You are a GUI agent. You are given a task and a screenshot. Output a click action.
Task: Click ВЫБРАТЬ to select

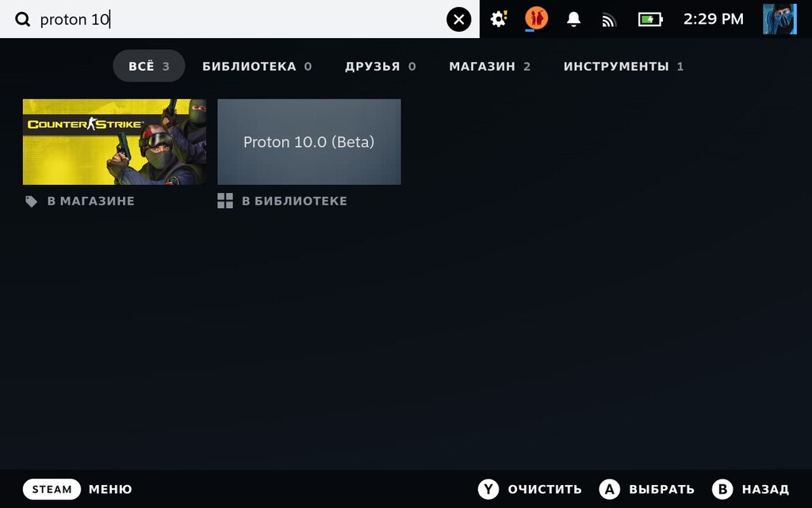click(662, 489)
